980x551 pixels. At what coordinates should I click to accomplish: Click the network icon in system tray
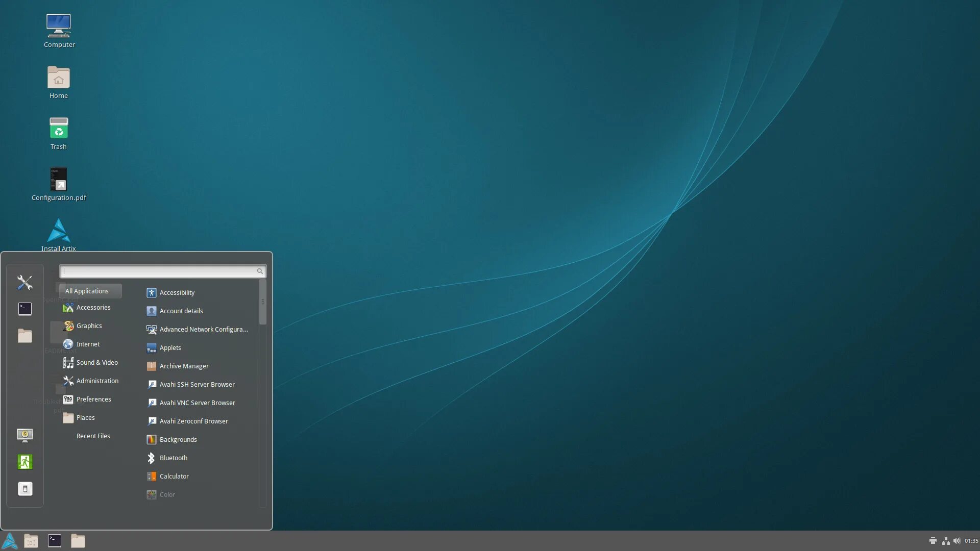945,541
